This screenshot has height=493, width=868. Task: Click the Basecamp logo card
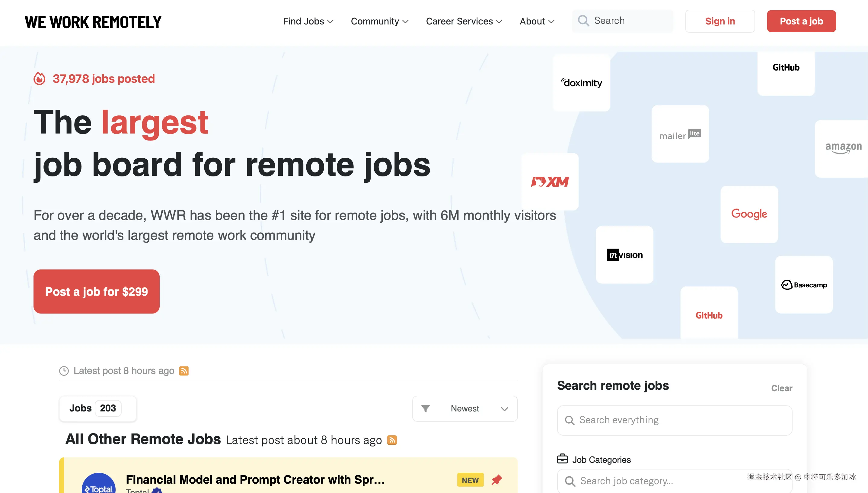pyautogui.click(x=803, y=285)
